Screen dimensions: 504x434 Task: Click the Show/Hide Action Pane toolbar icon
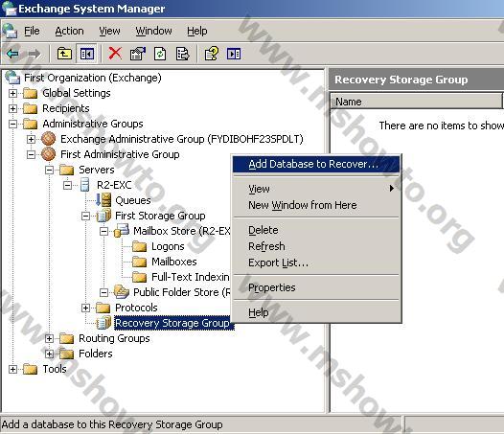[234, 54]
